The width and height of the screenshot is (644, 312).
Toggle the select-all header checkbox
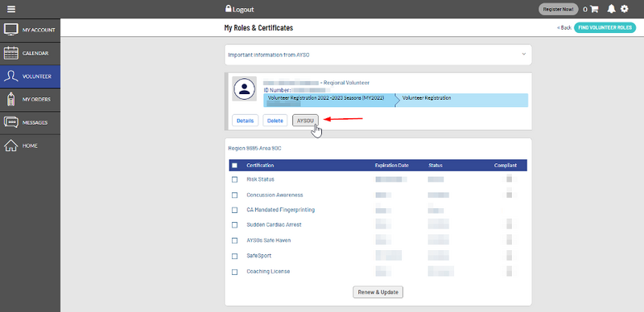(x=234, y=166)
